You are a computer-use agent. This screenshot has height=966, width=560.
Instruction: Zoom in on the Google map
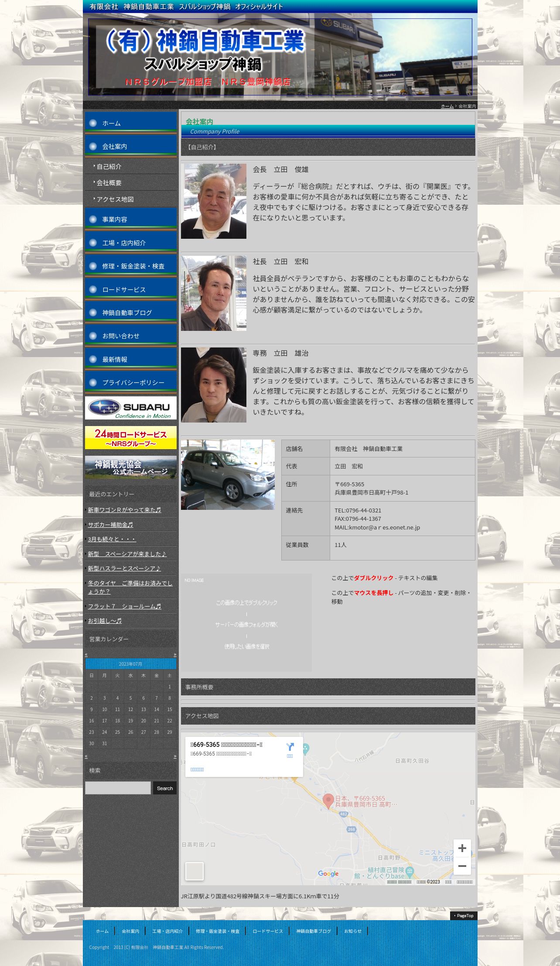tap(462, 848)
